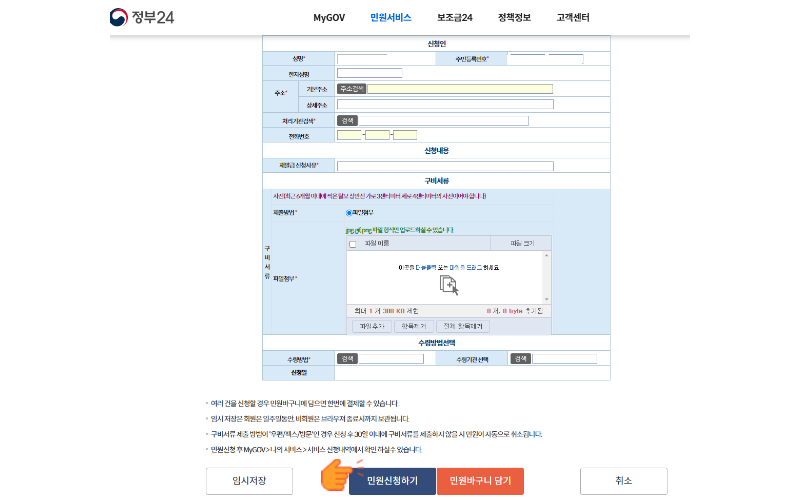
Task: Click the 정부24 logo
Action: pyautogui.click(x=142, y=17)
